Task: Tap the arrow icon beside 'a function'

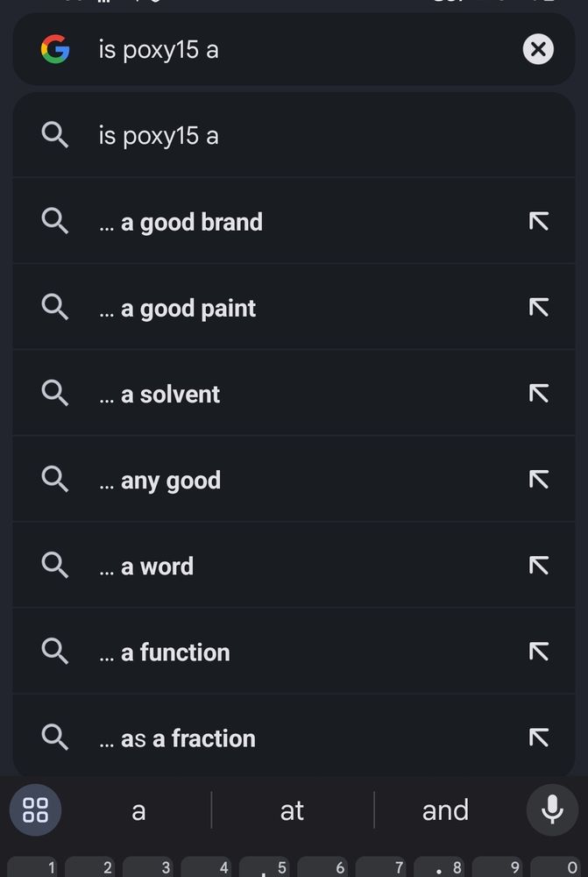Action: (x=539, y=652)
